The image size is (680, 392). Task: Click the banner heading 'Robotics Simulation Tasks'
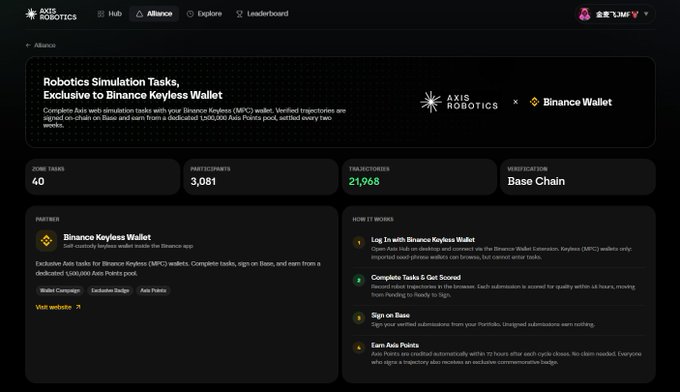(111, 82)
